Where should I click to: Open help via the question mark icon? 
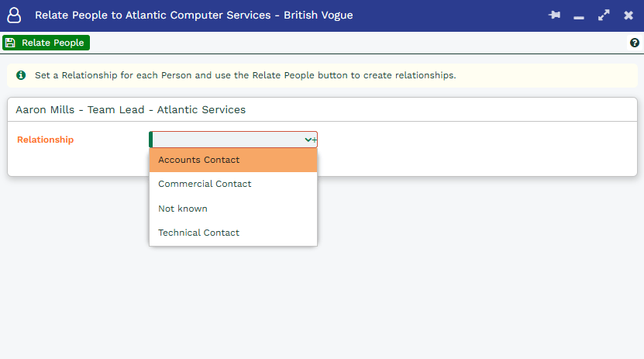[x=635, y=43]
